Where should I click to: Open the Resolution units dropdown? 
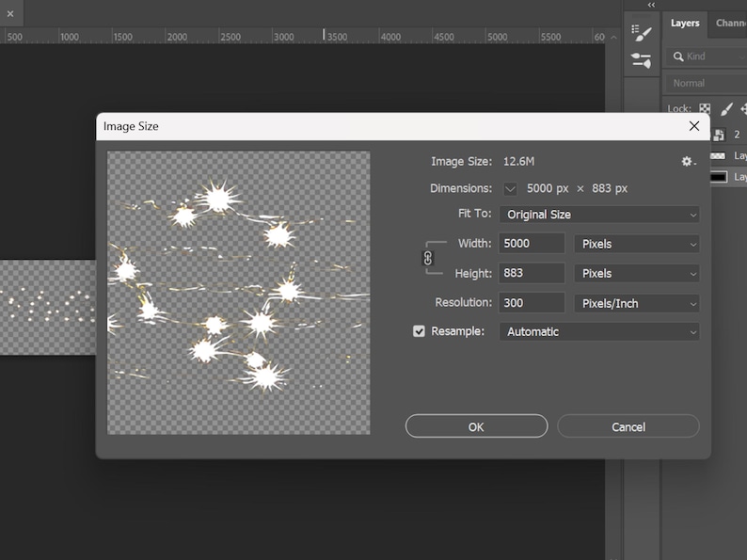(637, 304)
